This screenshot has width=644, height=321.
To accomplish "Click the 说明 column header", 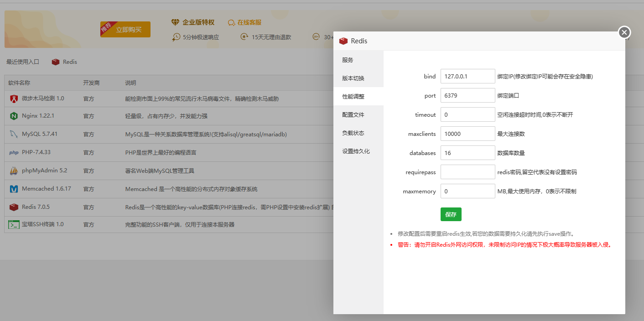I will click(130, 83).
